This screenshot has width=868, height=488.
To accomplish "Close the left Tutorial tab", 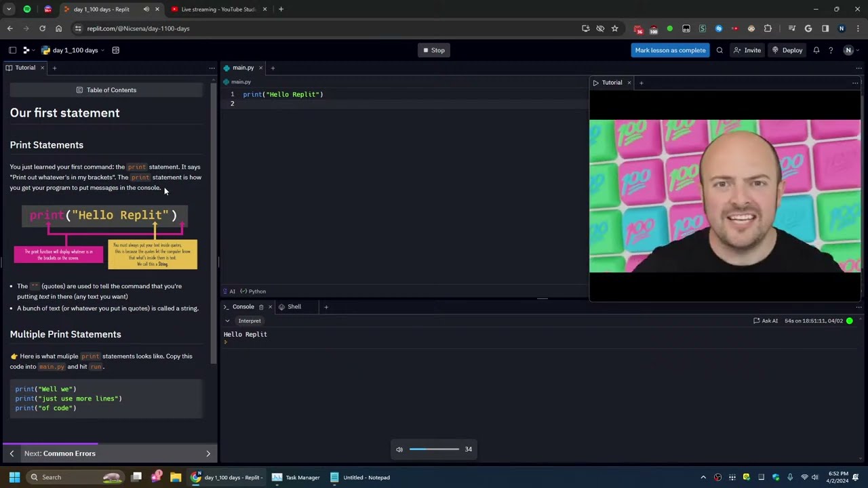I will click(42, 68).
